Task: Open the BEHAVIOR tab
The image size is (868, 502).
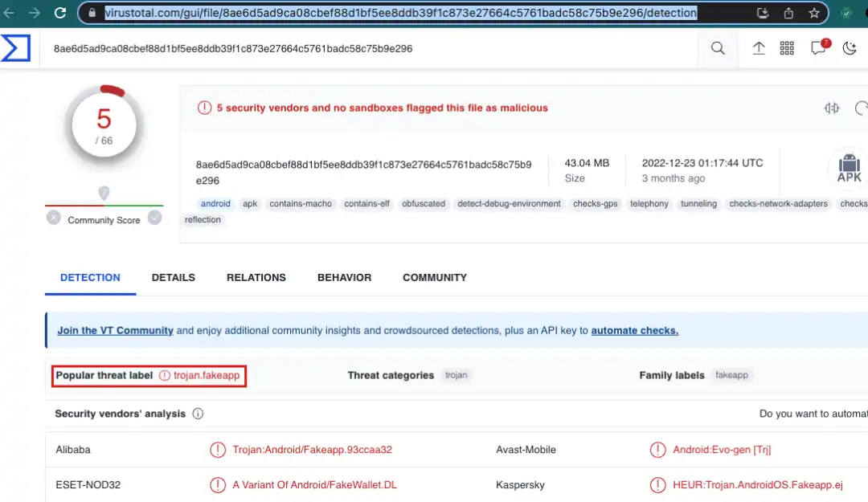Action: point(344,277)
